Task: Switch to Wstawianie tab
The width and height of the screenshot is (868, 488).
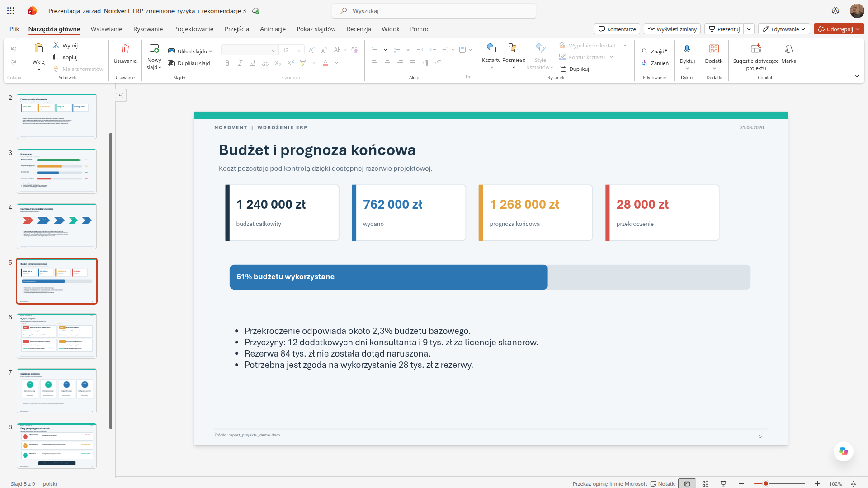Action: [x=106, y=29]
